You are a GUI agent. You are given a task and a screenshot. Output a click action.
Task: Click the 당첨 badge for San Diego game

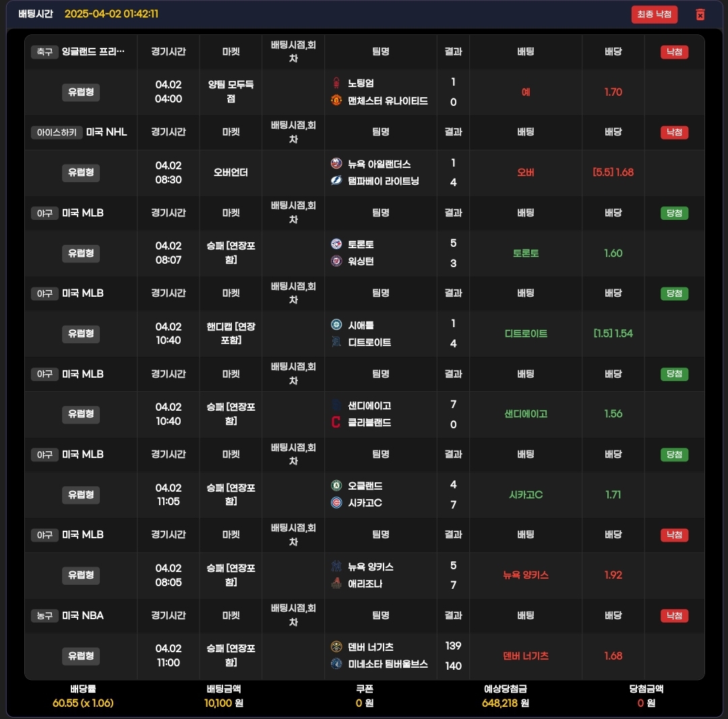674,374
